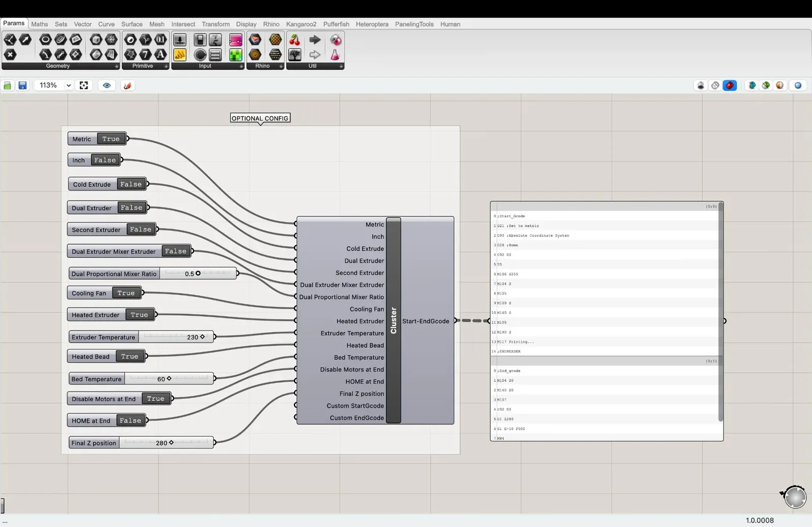Expand the Input panel flyout
The height and width of the screenshot is (527, 812).
pyautogui.click(x=241, y=67)
